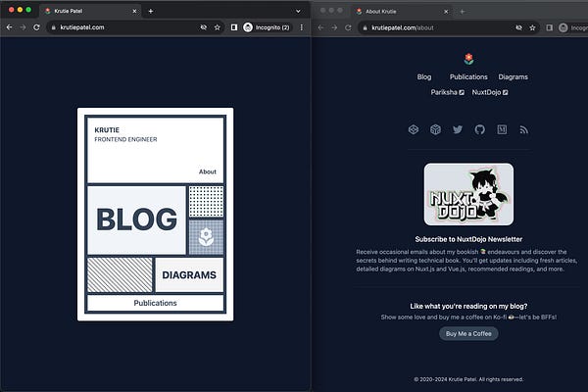Click the Buy Me a Coffee button
This screenshot has width=588, height=392.
tap(468, 333)
